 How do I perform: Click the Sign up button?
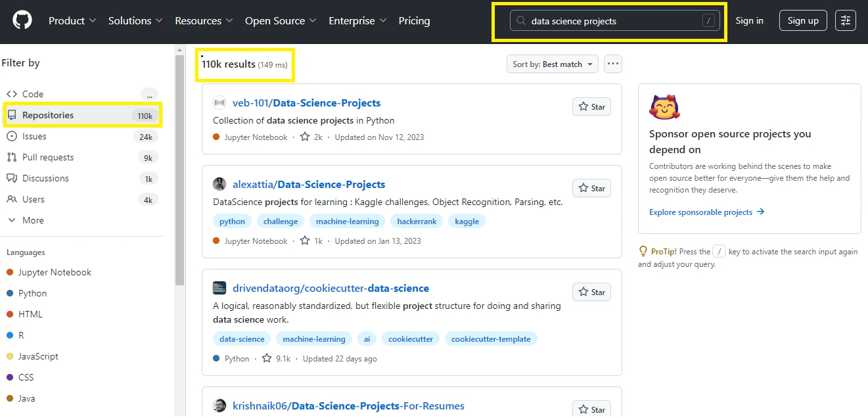(x=803, y=20)
